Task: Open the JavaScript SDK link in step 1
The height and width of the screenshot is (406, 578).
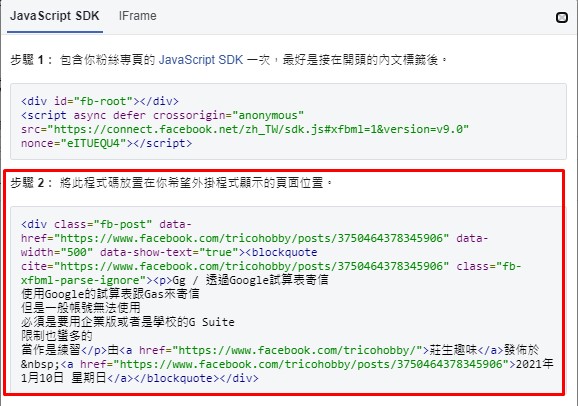Action: tap(201, 60)
